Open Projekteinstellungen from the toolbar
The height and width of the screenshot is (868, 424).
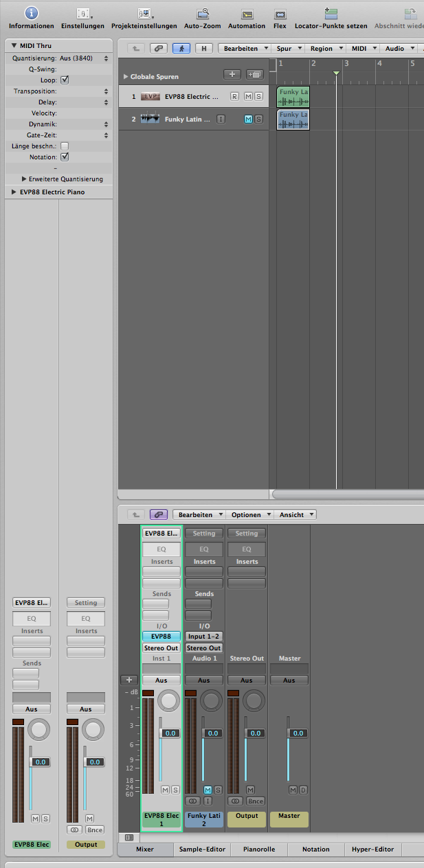coord(144,13)
